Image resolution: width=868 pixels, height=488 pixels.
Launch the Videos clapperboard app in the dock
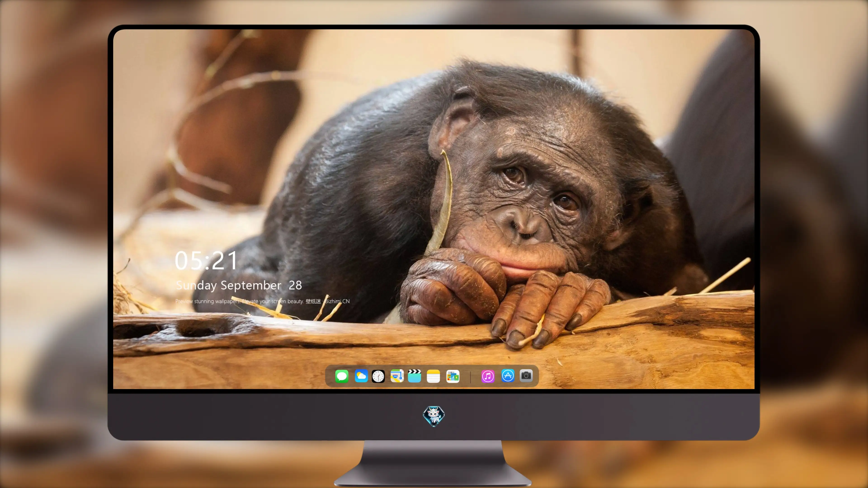pyautogui.click(x=415, y=376)
